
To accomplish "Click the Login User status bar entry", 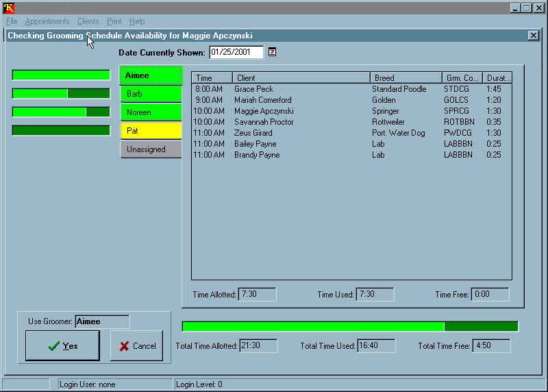I will (115, 384).
